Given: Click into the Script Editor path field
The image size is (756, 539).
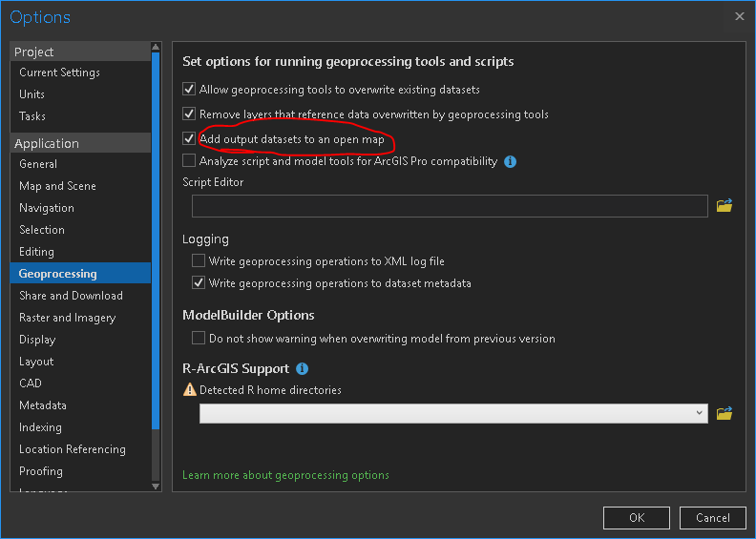Looking at the screenshot, I should [x=449, y=205].
